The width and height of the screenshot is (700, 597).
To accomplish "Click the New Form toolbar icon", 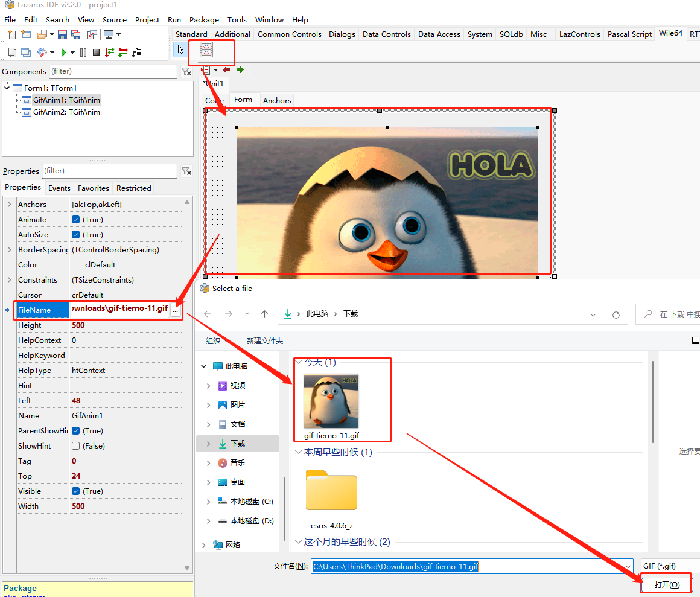I will (x=27, y=34).
